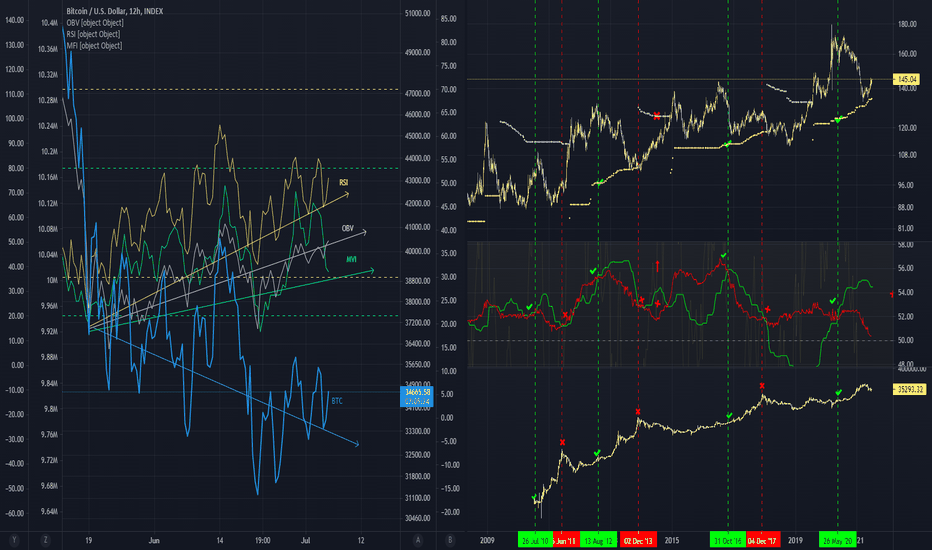This screenshot has width=932, height=550.
Task: Select the OBV [object Object] indicator legend
Action: tap(95, 23)
